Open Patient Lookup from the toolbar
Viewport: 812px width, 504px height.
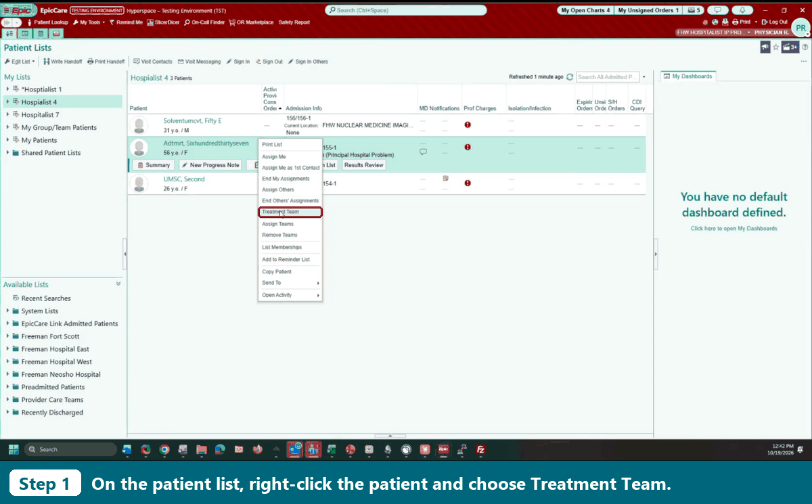pos(47,22)
